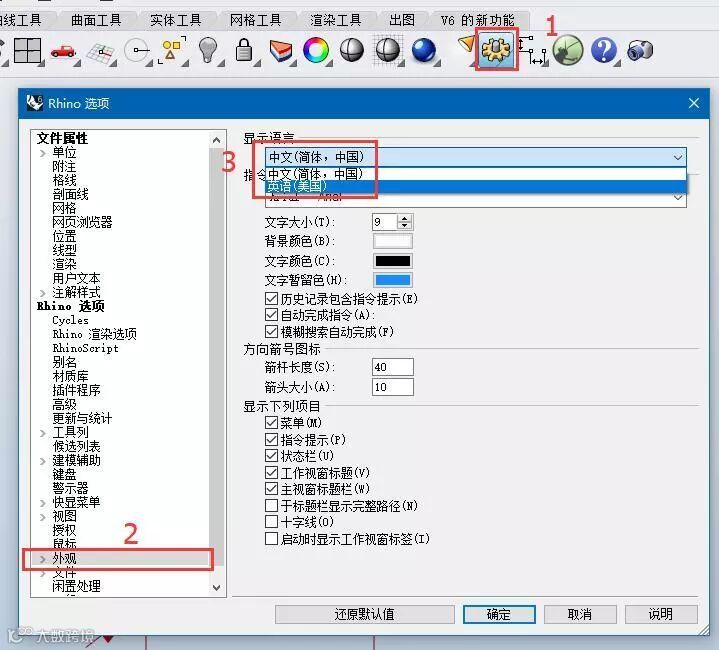
Task: Toggle auto-complete commands checkbox
Action: tap(271, 315)
